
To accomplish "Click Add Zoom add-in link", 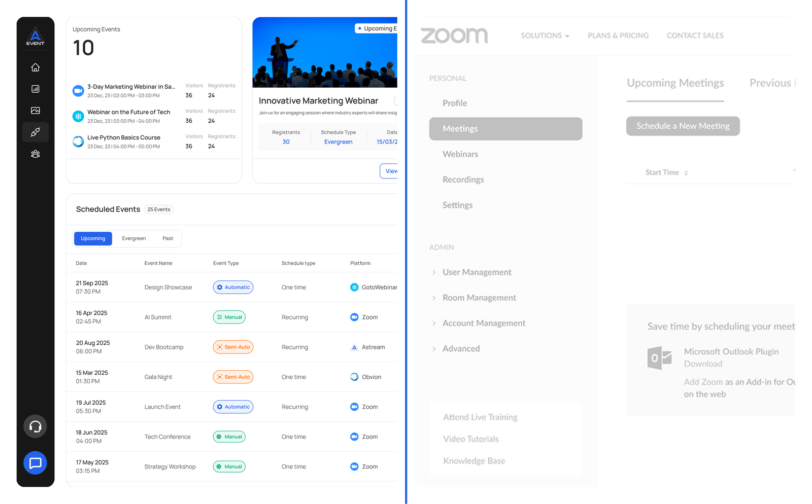I will [x=703, y=382].
